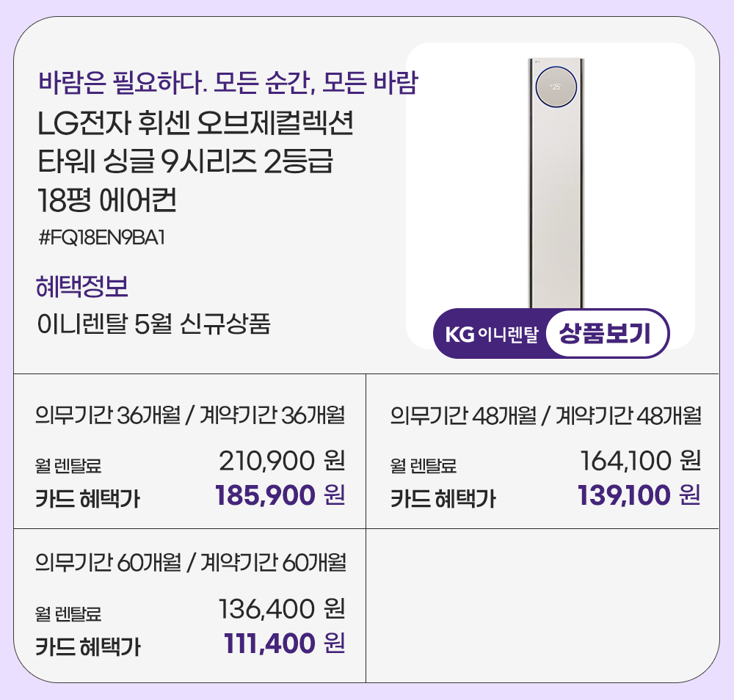
Task: Click 카드 혜택가 label in the 36개월 plan
Action: click(x=87, y=499)
